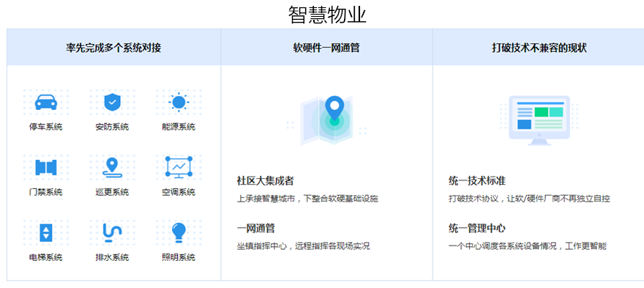Click the 照明系统 label

179,257
